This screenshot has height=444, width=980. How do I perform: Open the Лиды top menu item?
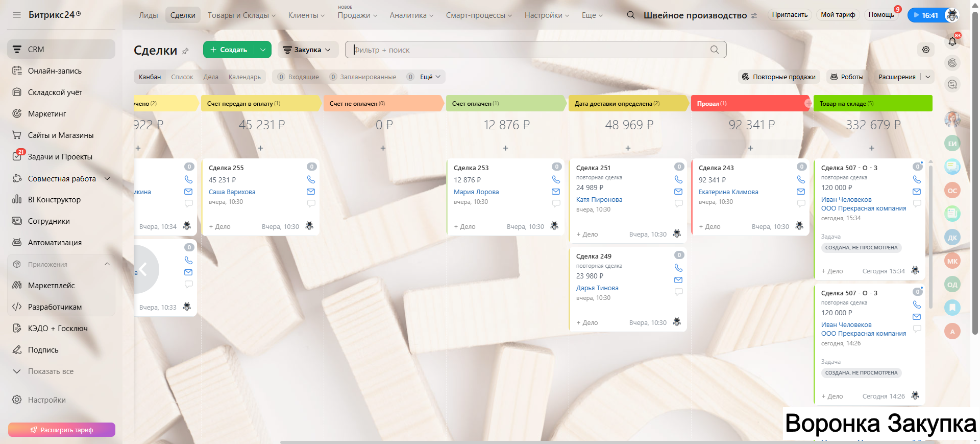point(149,15)
